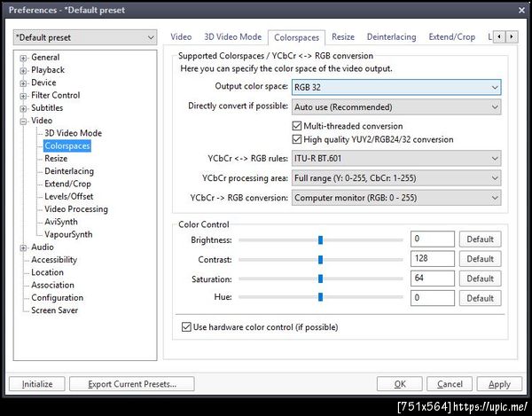Image resolution: width=532 pixels, height=416 pixels.
Task: Switch to the Video tab
Action: coord(181,37)
